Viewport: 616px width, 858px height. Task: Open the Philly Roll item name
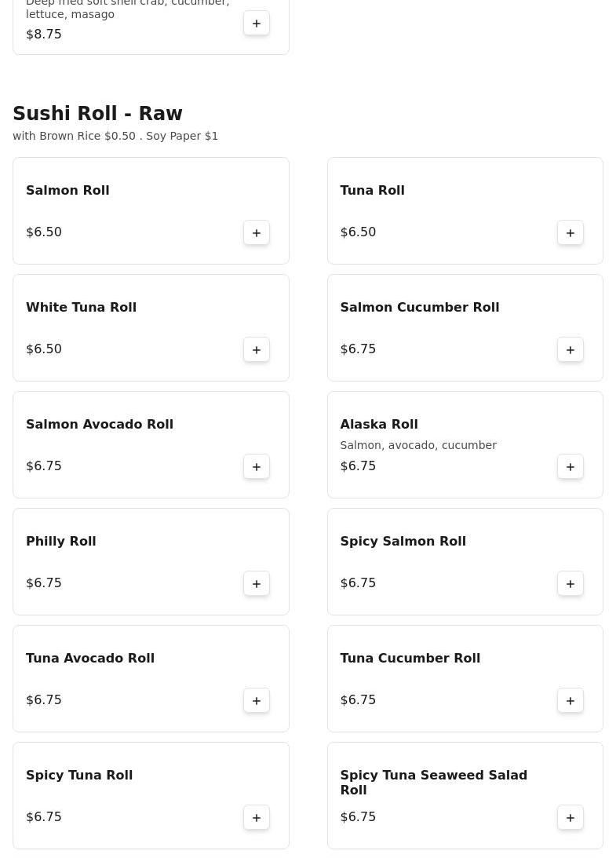click(x=61, y=541)
